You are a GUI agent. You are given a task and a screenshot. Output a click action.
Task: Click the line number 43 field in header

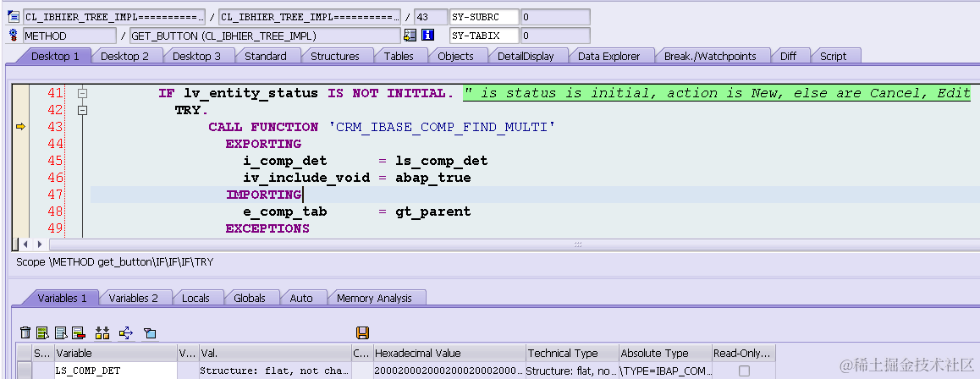coord(431,16)
